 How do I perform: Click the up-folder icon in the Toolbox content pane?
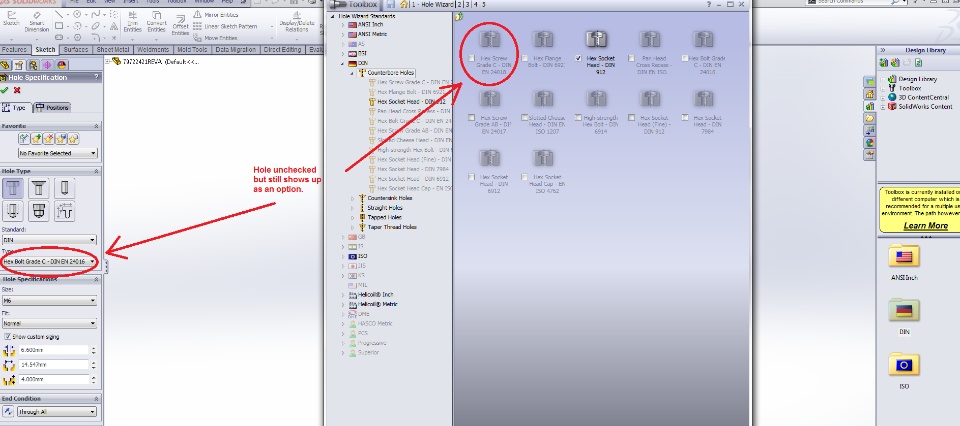pos(459,17)
